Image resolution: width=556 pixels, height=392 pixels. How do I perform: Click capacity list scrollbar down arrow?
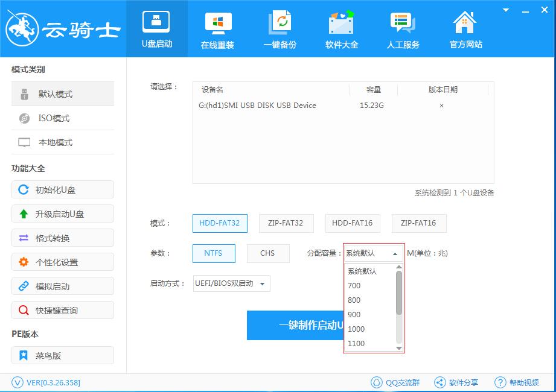point(399,348)
